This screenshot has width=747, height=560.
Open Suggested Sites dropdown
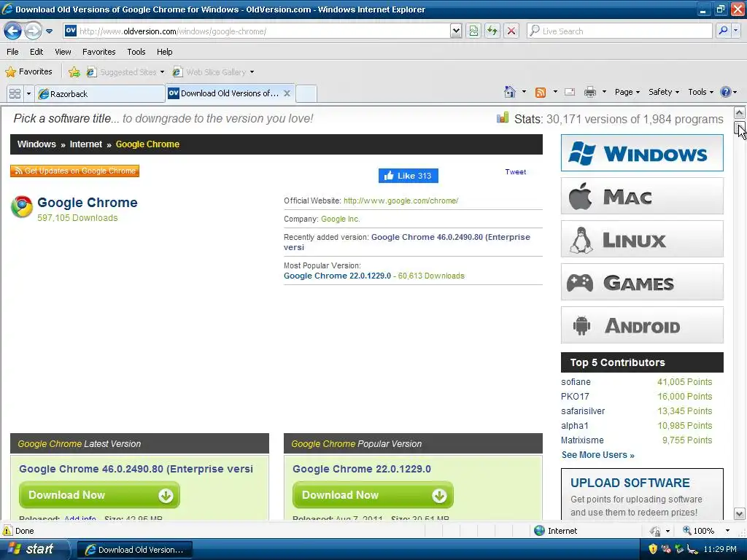125,72
